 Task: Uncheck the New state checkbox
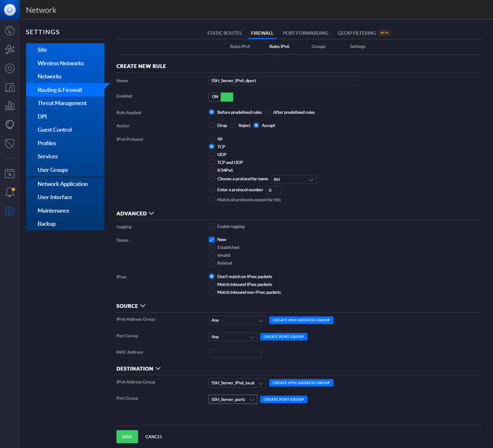tap(212, 240)
